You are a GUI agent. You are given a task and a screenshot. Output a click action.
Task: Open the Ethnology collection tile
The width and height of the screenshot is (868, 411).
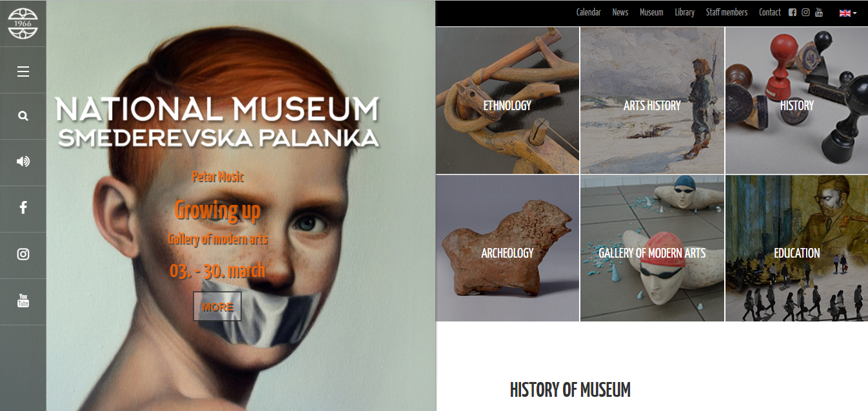point(508,100)
